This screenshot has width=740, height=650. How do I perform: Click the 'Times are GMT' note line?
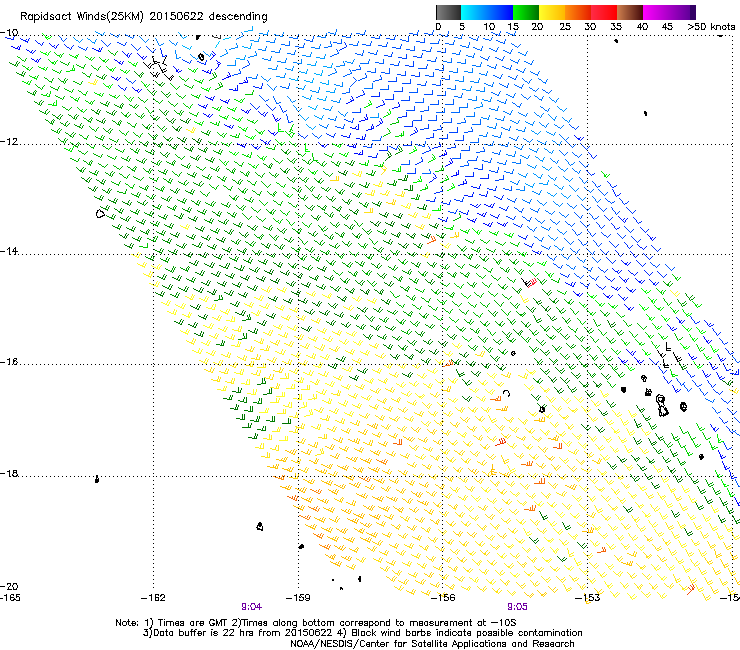316,623
